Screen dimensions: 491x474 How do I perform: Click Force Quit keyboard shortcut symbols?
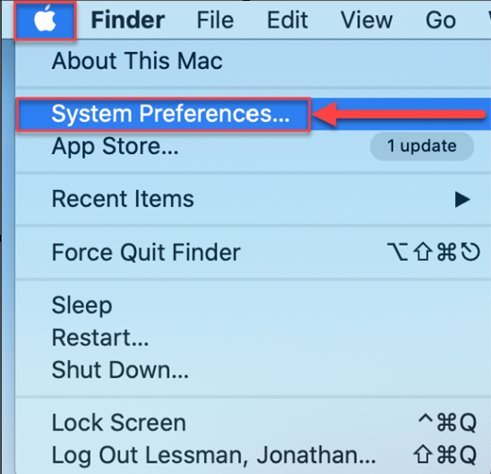[433, 252]
